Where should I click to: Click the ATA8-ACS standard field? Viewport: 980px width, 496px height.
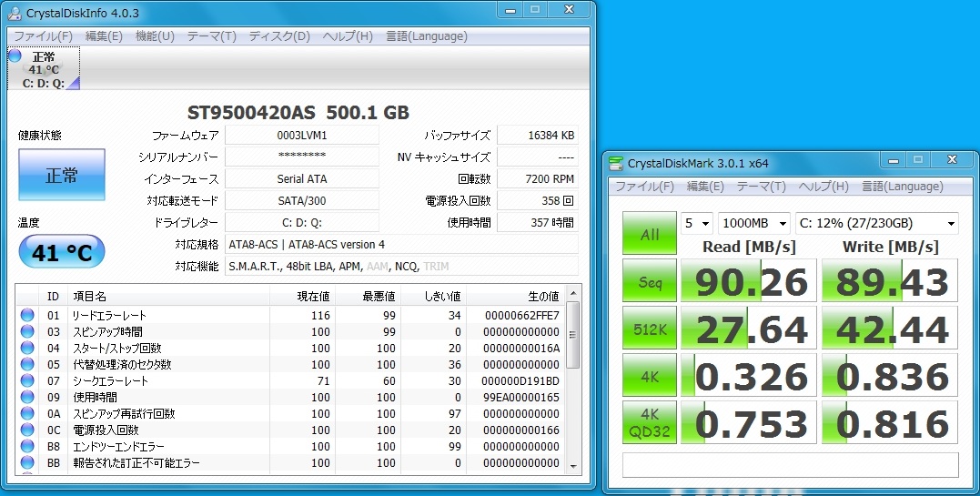(x=401, y=245)
